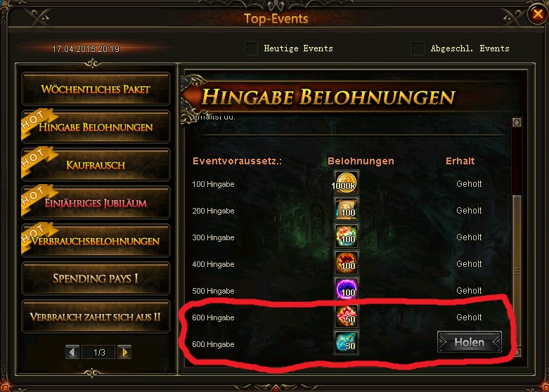This screenshot has height=392, width=549.
Task: Go to previous event list page
Action: 72,352
